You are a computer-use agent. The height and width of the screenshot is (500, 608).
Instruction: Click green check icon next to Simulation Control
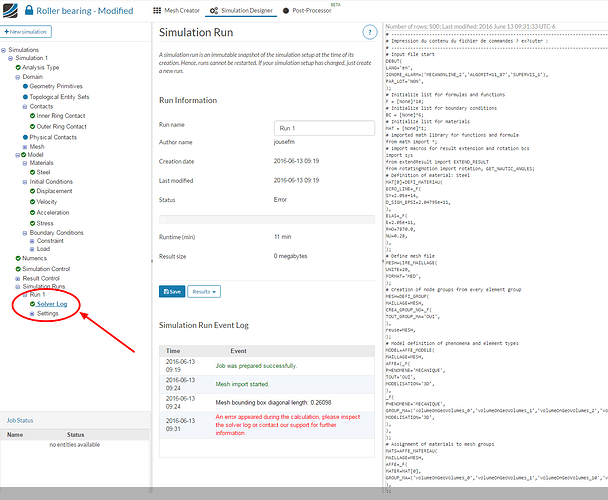[x=18, y=269]
